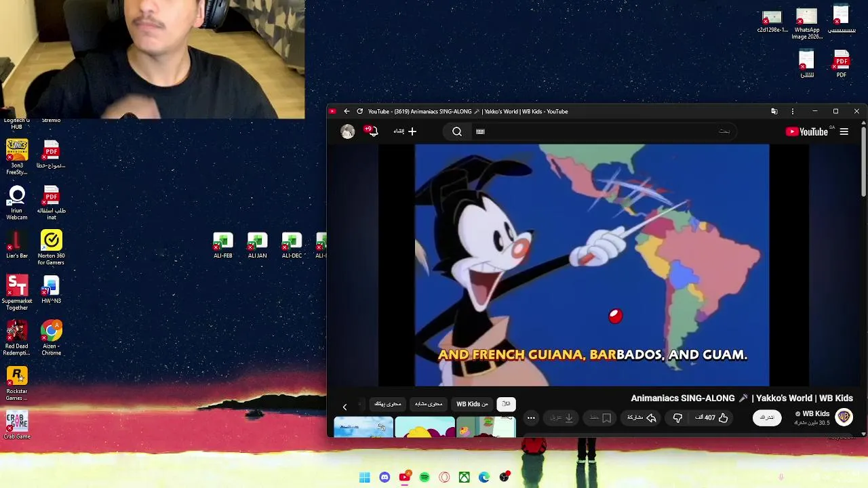Select Norton 360 for Gamers desktop icon
The image size is (868, 488).
[x=52, y=247]
